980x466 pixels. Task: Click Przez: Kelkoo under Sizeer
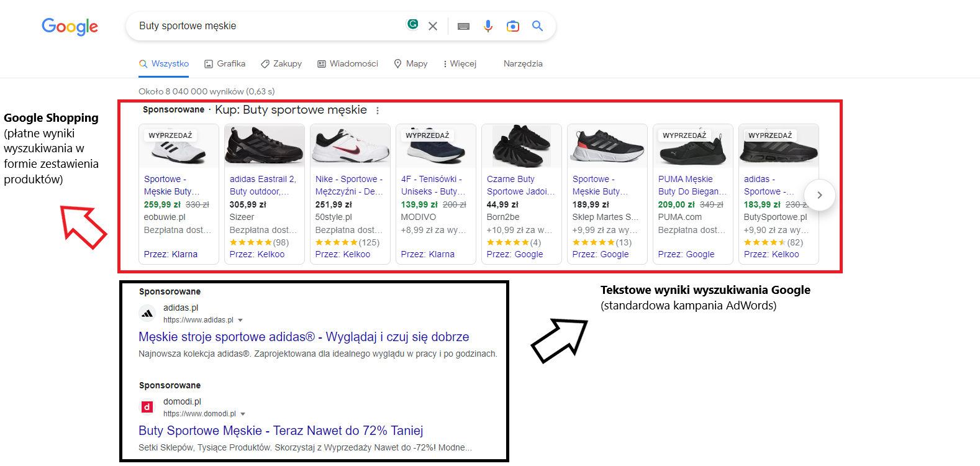257,254
